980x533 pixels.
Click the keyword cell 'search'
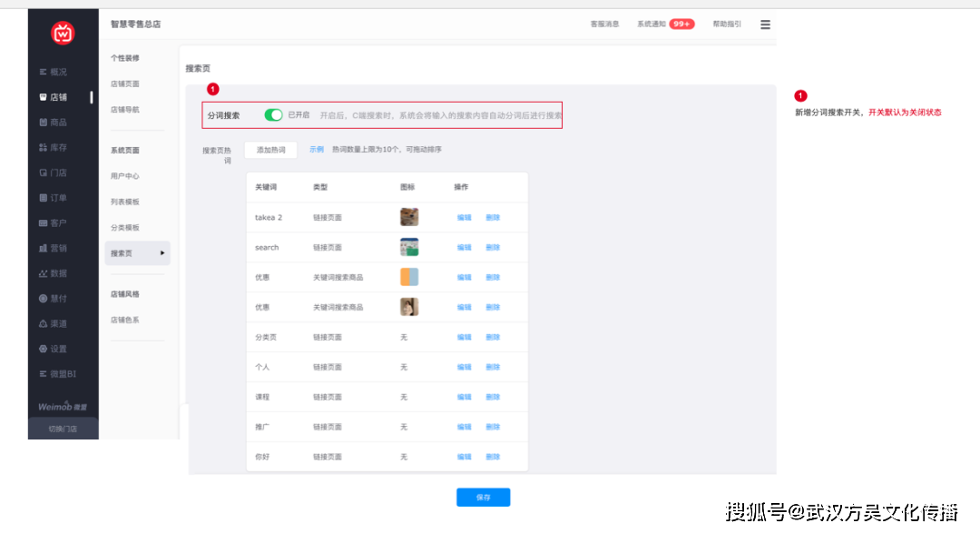pyautogui.click(x=267, y=247)
